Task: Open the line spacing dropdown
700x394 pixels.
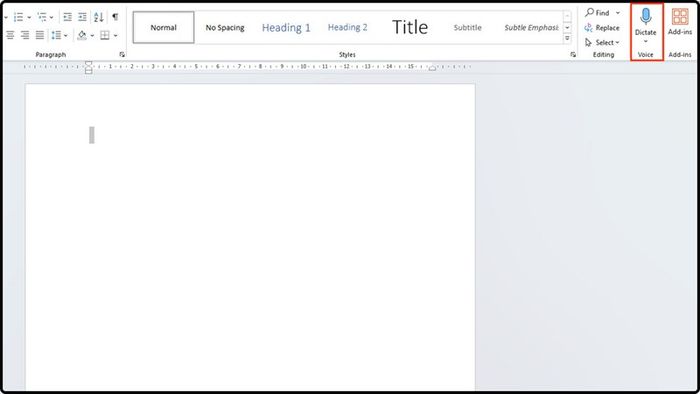Action: click(59, 35)
